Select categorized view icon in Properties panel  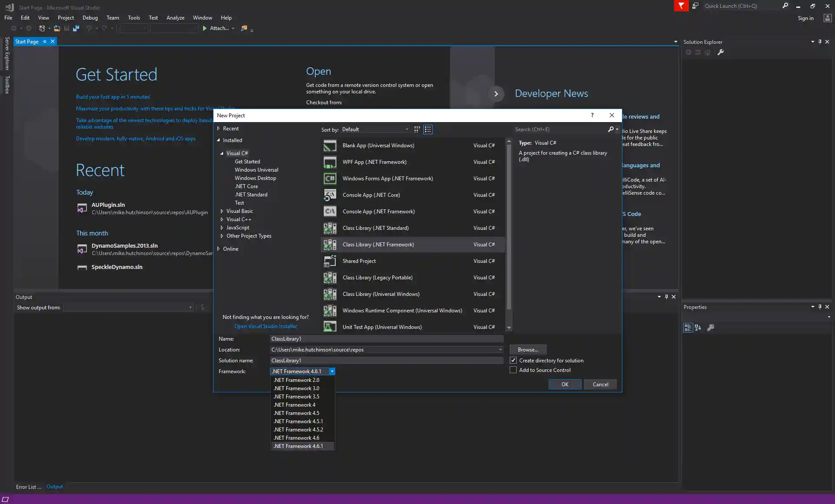(688, 328)
